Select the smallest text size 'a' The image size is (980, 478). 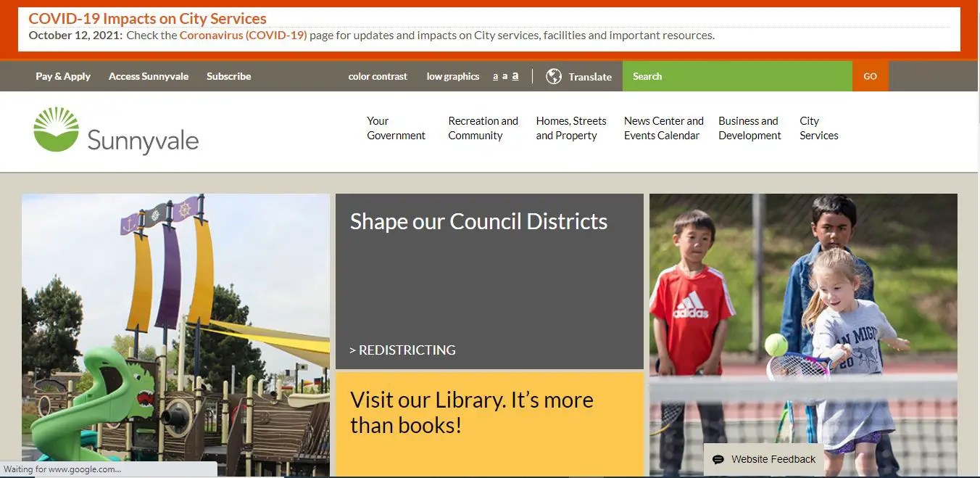pyautogui.click(x=495, y=76)
